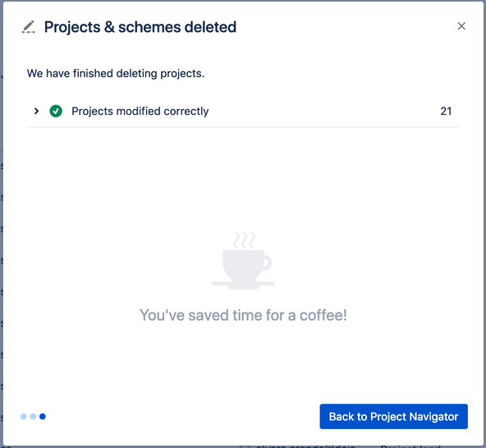This screenshot has height=448, width=486.
Task: Click the divider line under results row
Action: 243,126
